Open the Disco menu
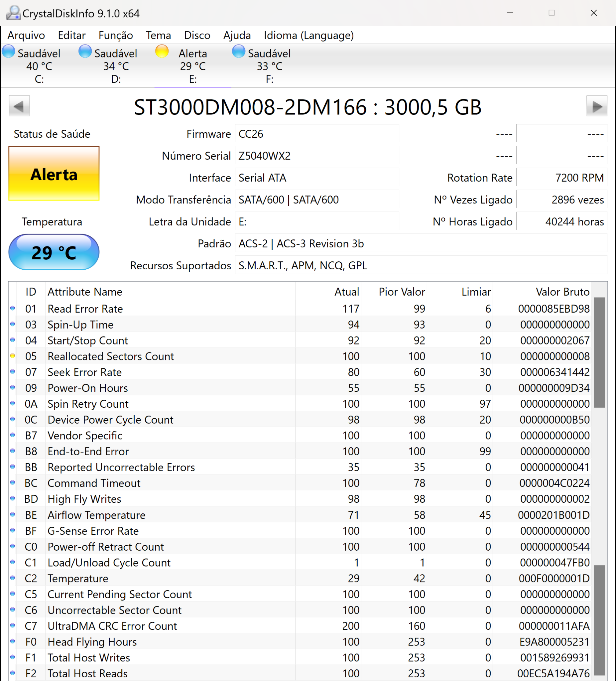Screen dimensions: 616x681 (197, 35)
